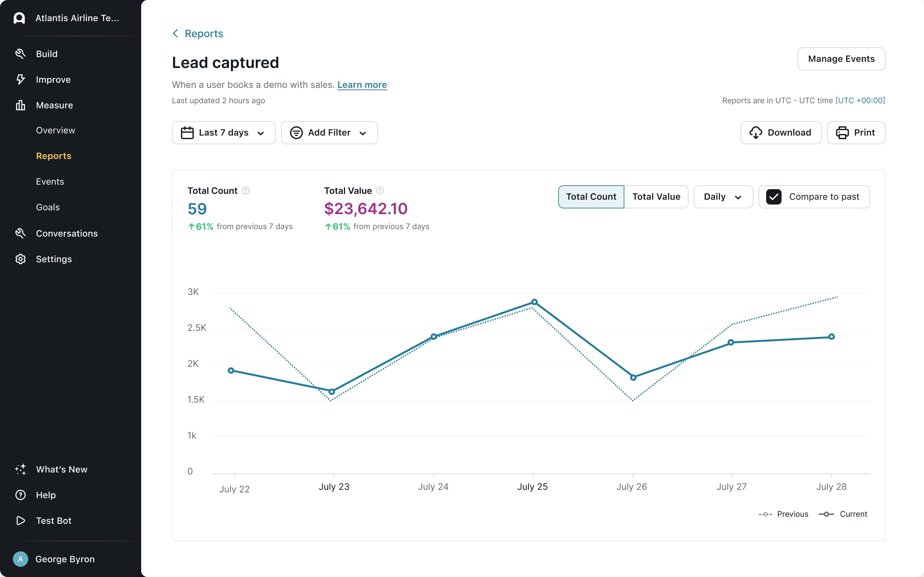Click the Help question mark icon

point(20,495)
